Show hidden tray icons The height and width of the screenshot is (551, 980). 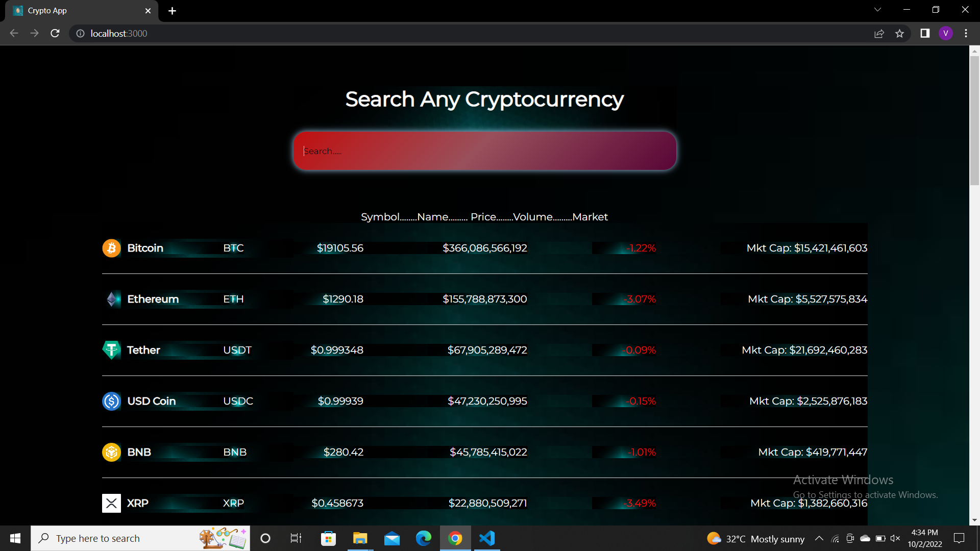(x=819, y=538)
